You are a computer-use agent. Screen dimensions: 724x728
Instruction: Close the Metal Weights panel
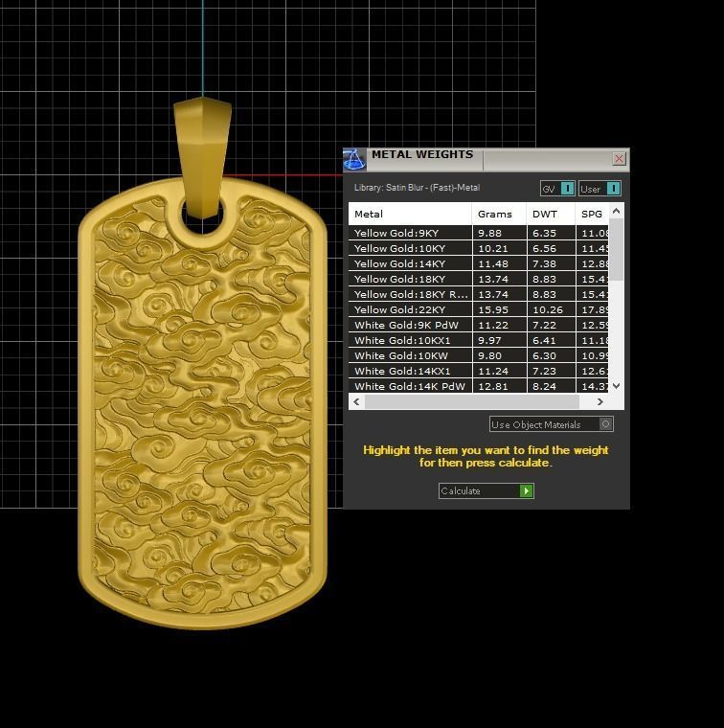pyautogui.click(x=619, y=159)
